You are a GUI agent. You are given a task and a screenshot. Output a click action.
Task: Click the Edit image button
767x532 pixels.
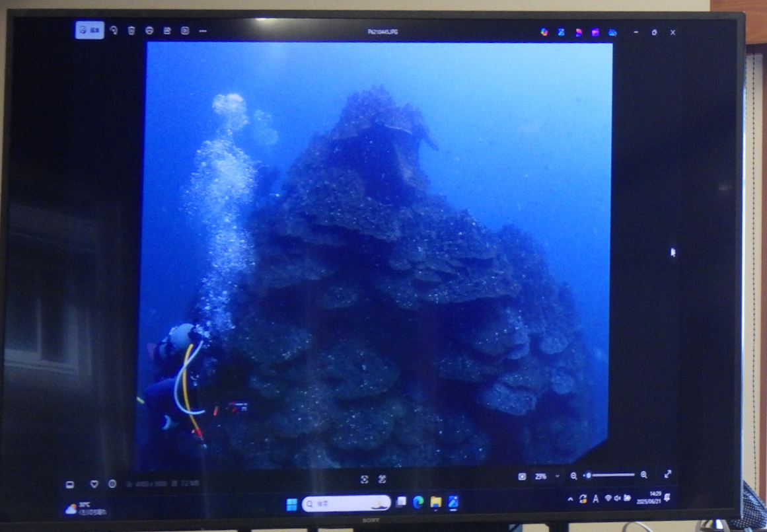tap(90, 30)
